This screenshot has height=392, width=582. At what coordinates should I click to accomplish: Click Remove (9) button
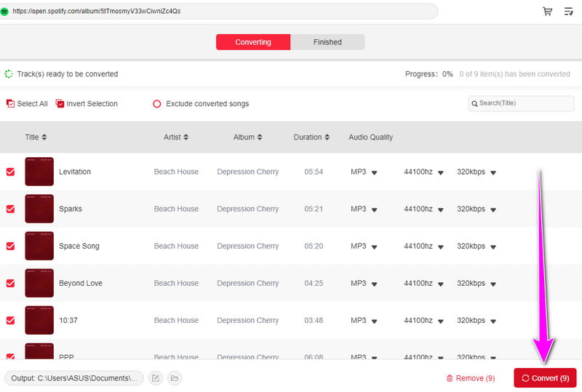(x=471, y=378)
